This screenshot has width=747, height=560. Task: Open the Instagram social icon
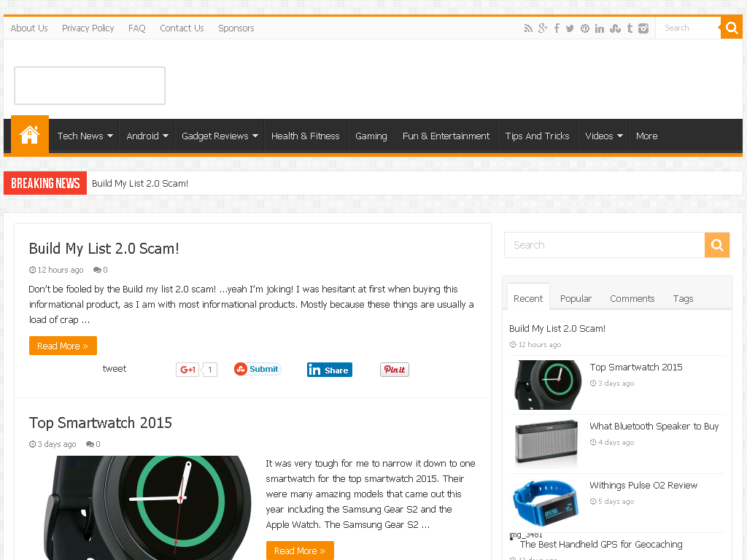643,28
